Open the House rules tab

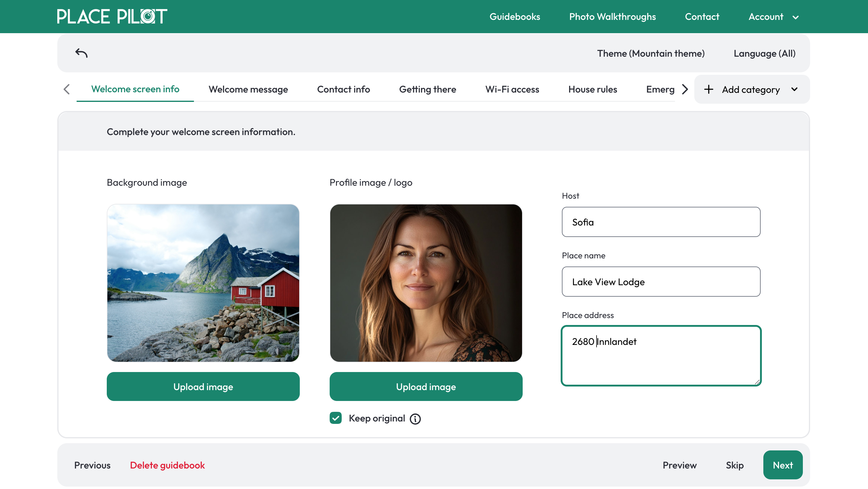592,89
